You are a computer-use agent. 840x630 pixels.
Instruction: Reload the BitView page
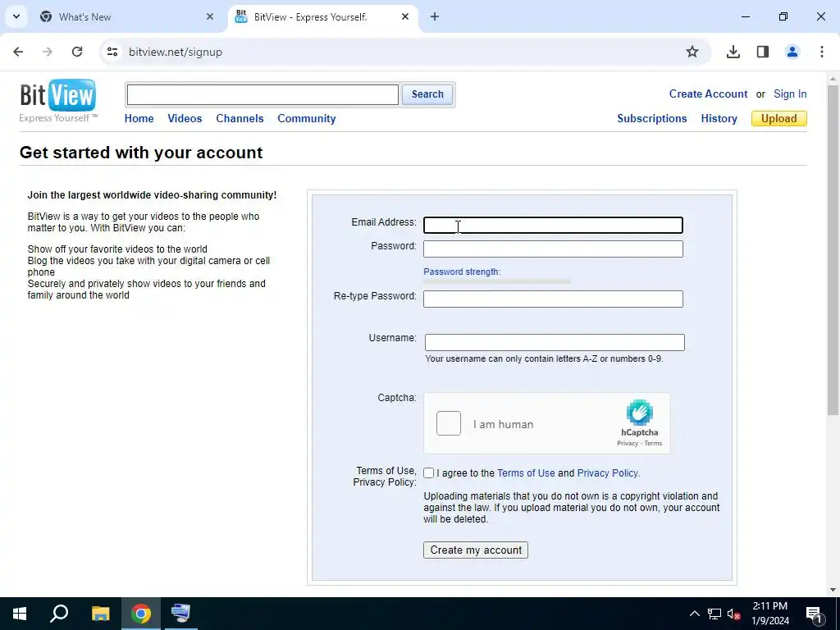[x=77, y=52]
